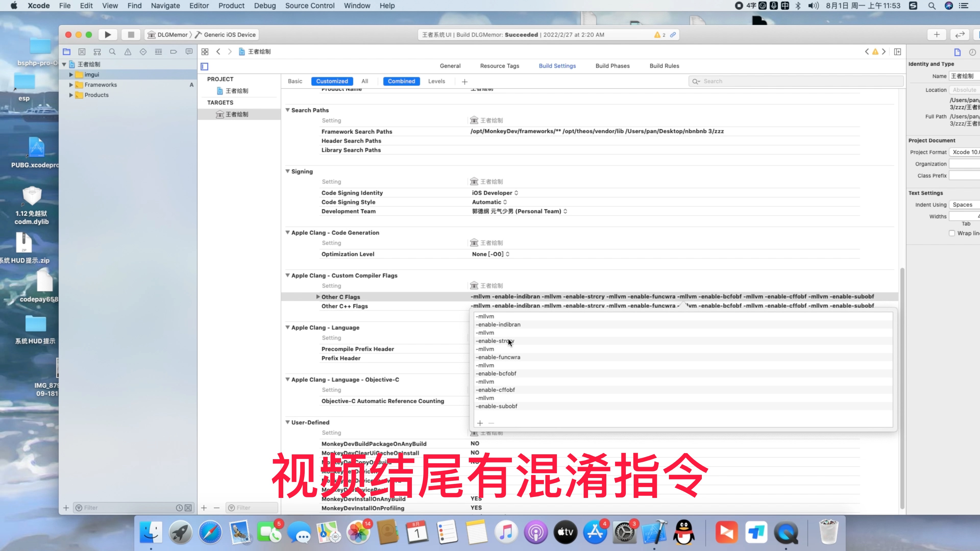Click the add editor split icon
The image size is (980, 551).
click(898, 52)
